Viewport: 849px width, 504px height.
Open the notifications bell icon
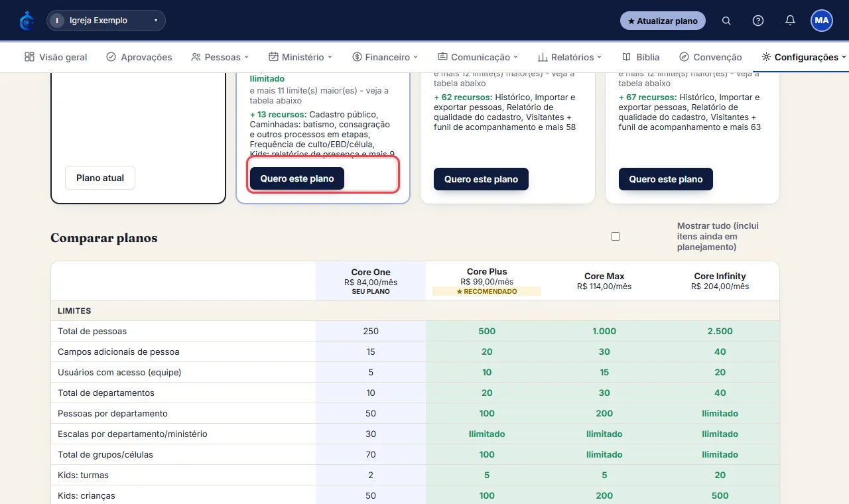pyautogui.click(x=790, y=21)
